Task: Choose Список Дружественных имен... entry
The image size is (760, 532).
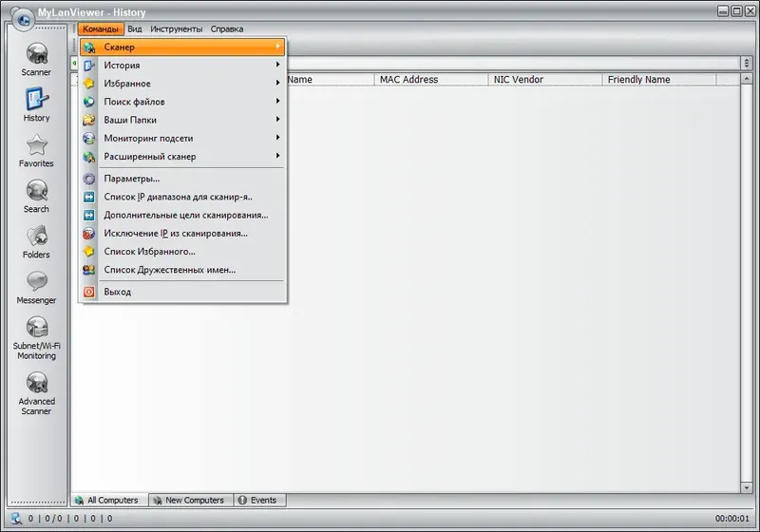Action: [183, 270]
